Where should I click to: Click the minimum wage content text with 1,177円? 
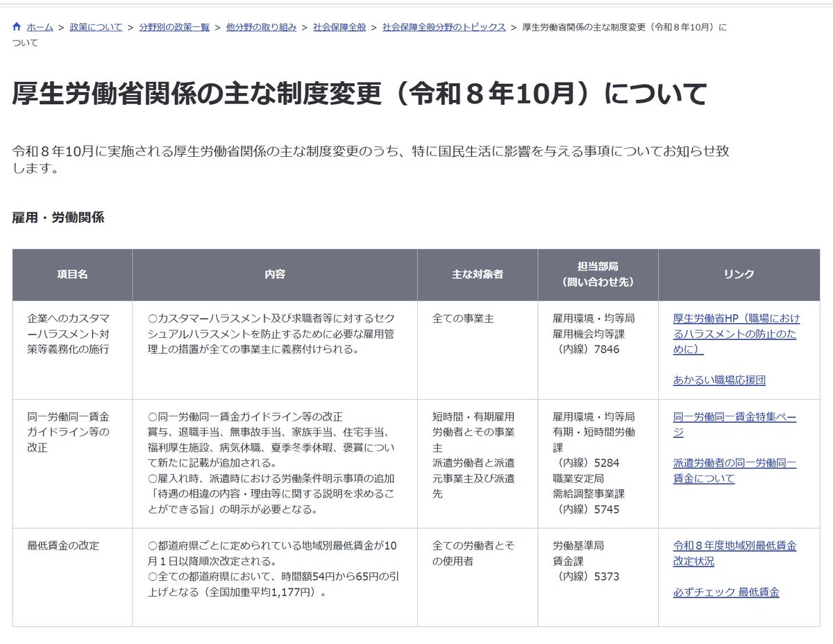click(273, 568)
